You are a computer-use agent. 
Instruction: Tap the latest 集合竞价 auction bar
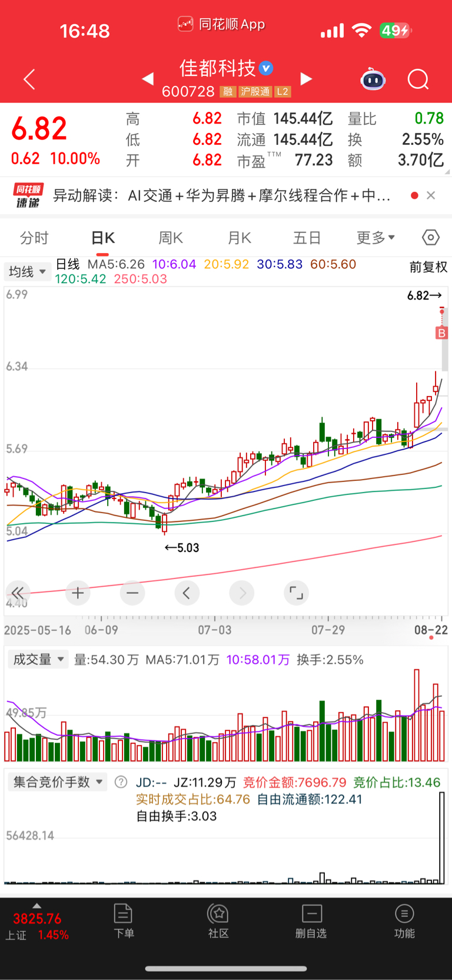(x=442, y=838)
